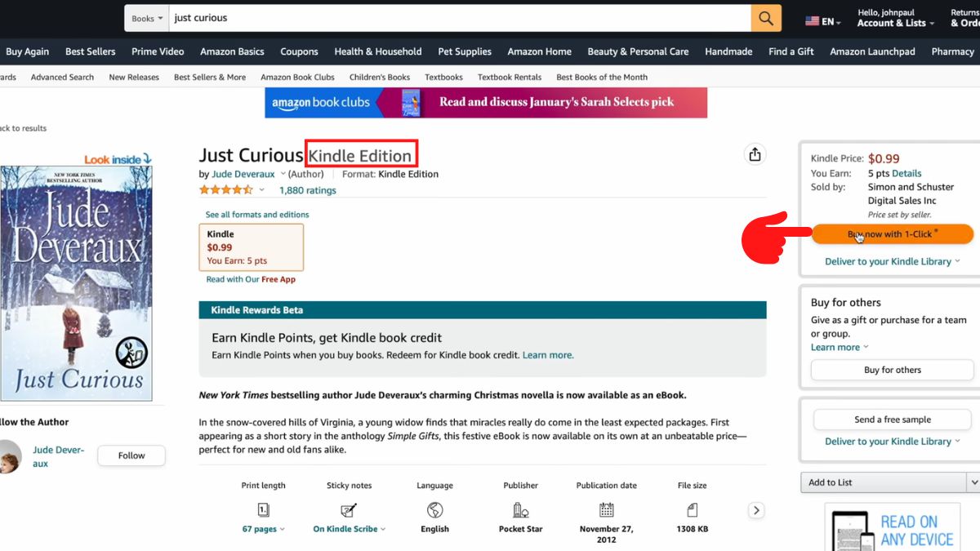Open Amazon Basics in the navigation bar
The width and height of the screenshot is (980, 551).
tap(233, 51)
